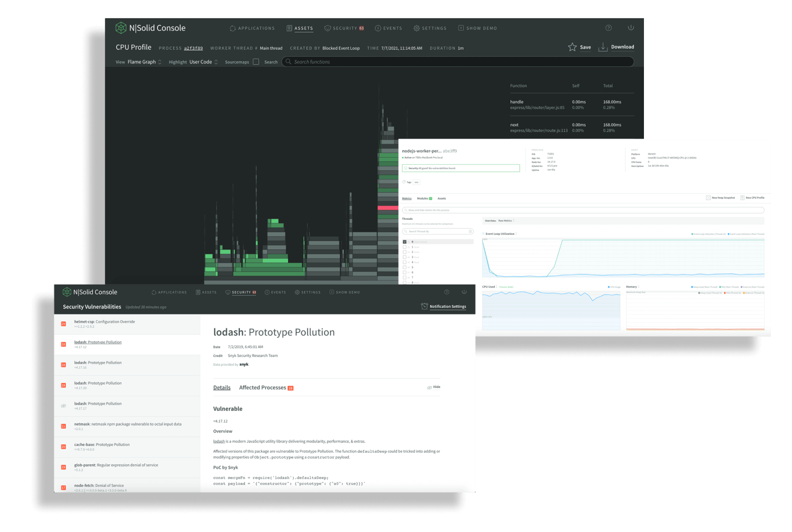This screenshot has height=532, width=792.
Task: Click Applications icon in Security window nav
Action: point(154,292)
